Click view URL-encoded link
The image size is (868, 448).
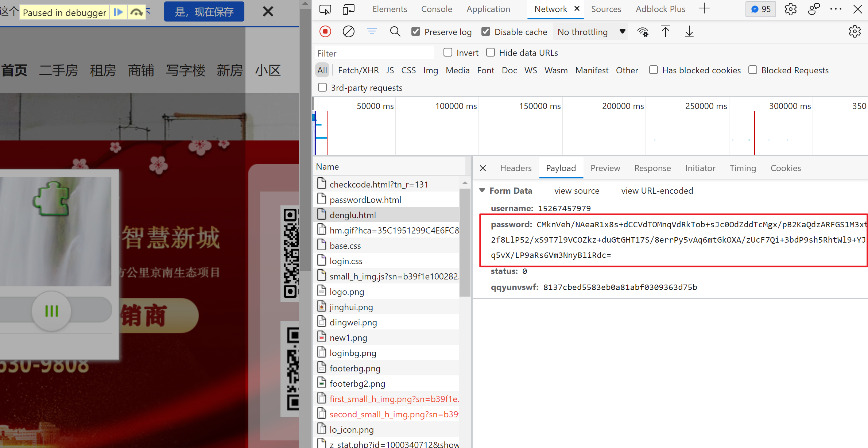click(x=656, y=190)
